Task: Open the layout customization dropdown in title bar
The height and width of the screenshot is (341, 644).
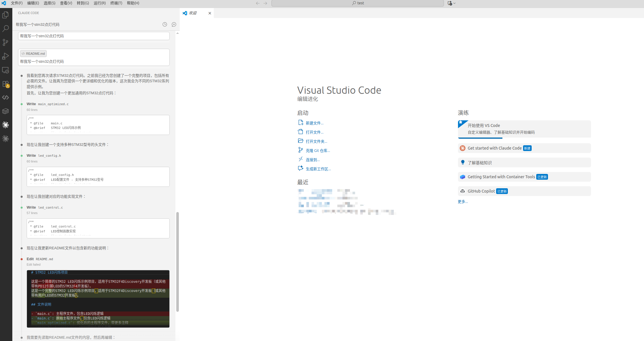Action: click(454, 3)
